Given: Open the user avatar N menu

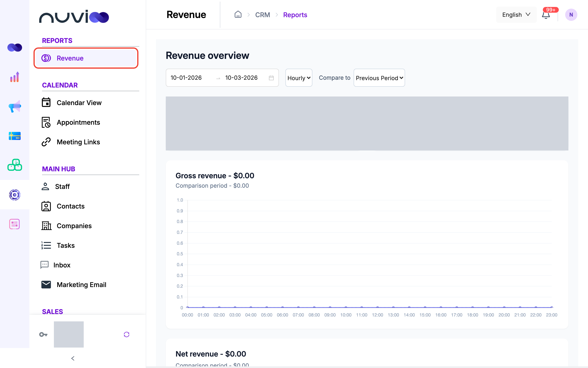Looking at the screenshot, I should click(571, 15).
